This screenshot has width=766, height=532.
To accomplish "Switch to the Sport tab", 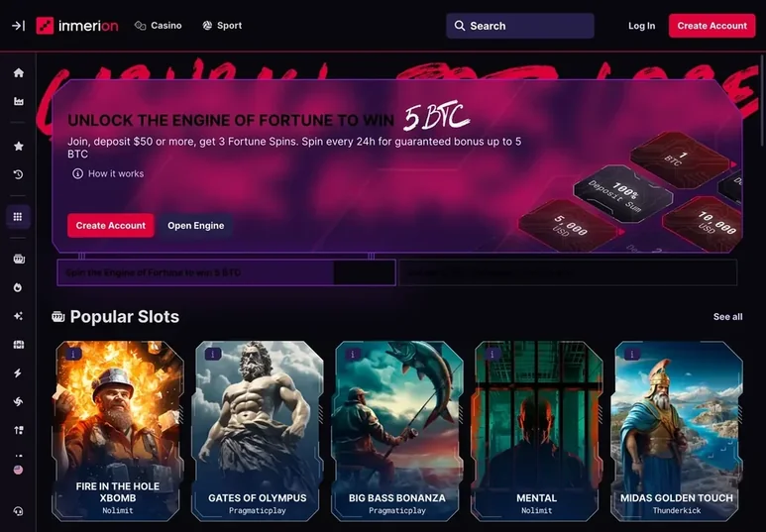I will click(x=222, y=26).
